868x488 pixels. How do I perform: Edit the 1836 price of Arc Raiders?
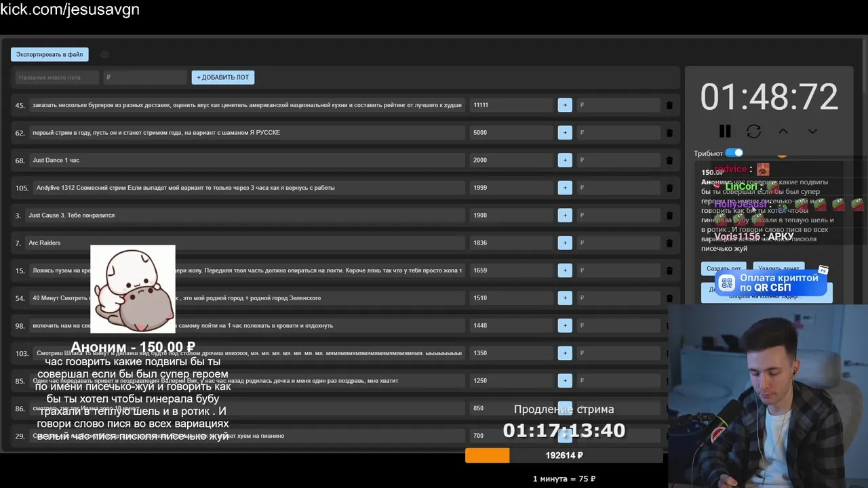pyautogui.click(x=511, y=243)
